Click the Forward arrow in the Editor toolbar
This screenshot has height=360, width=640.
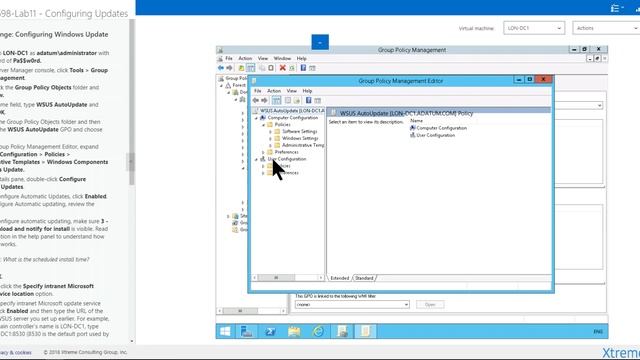[264, 100]
